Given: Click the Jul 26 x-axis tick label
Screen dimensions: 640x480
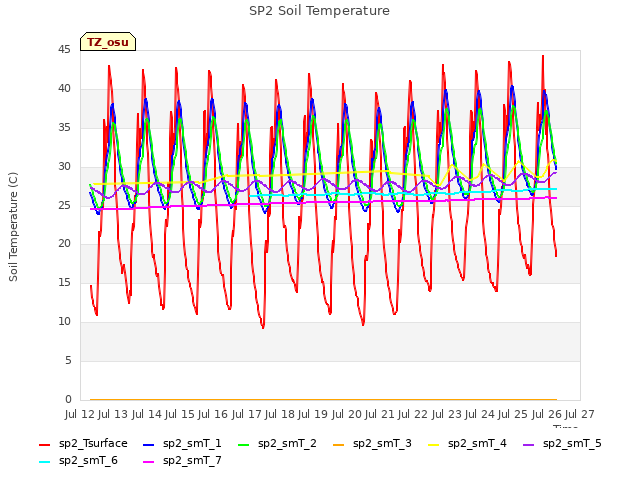Looking at the screenshot, I should [x=547, y=414].
